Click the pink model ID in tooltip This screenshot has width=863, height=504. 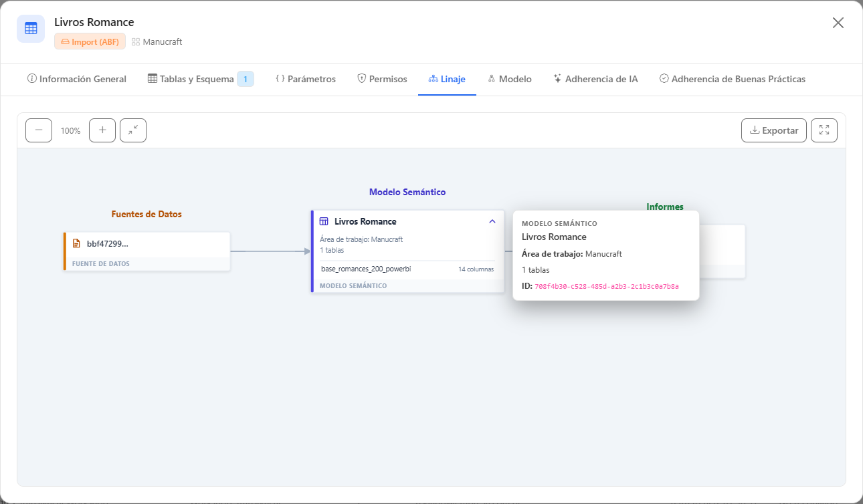607,286
